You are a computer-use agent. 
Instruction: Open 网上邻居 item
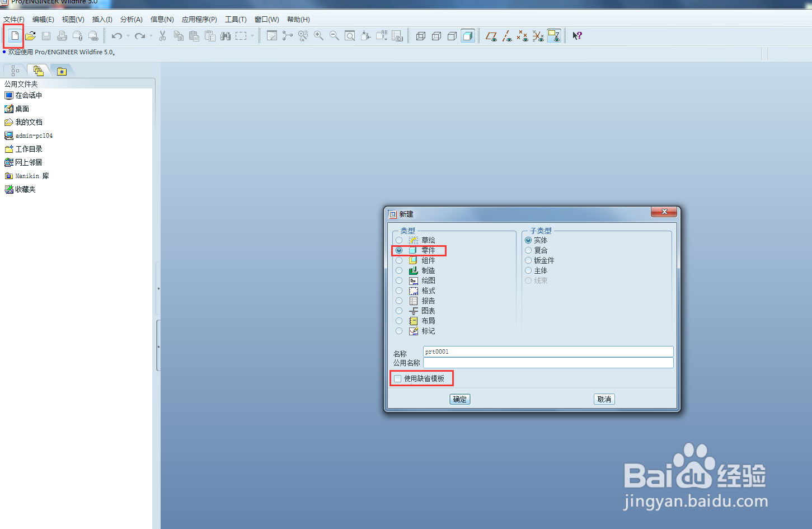point(24,163)
